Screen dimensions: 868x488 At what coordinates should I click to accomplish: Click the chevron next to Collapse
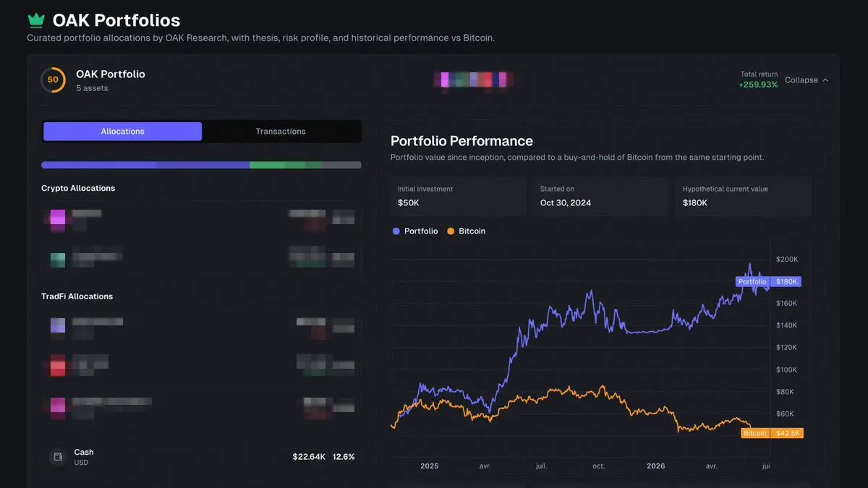click(x=825, y=80)
